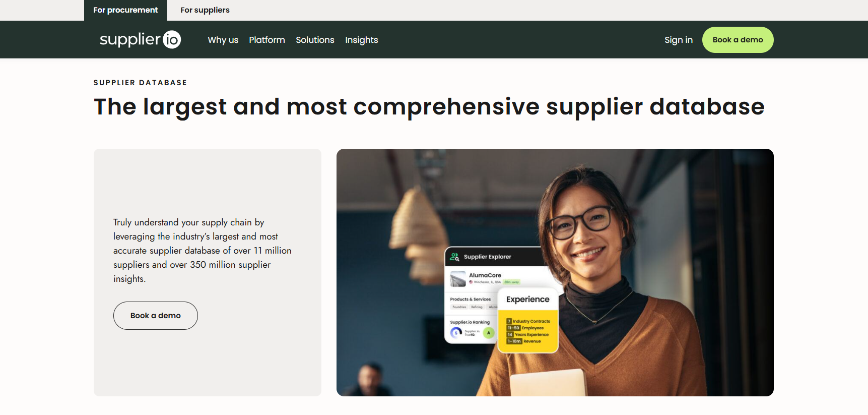Viewport: 868px width, 415px height.
Task: Click the yellow Experience card heading
Action: click(x=528, y=300)
